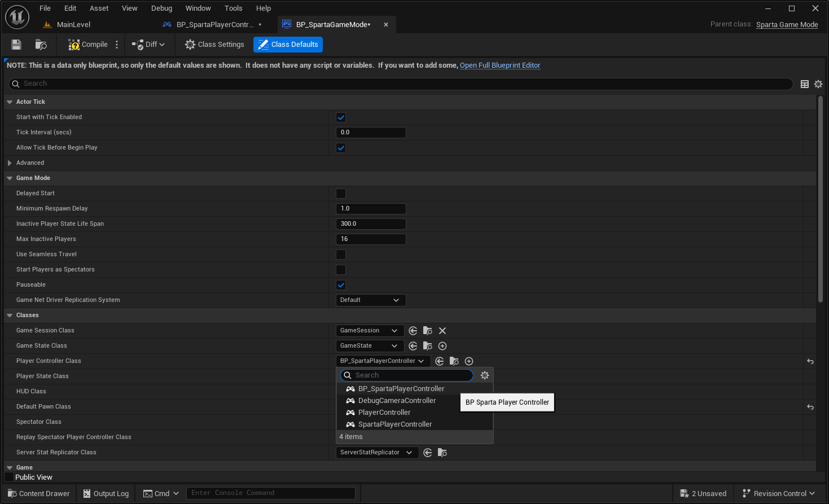The width and height of the screenshot is (829, 504).
Task: Clear the Game Session Class value
Action: 442,331
